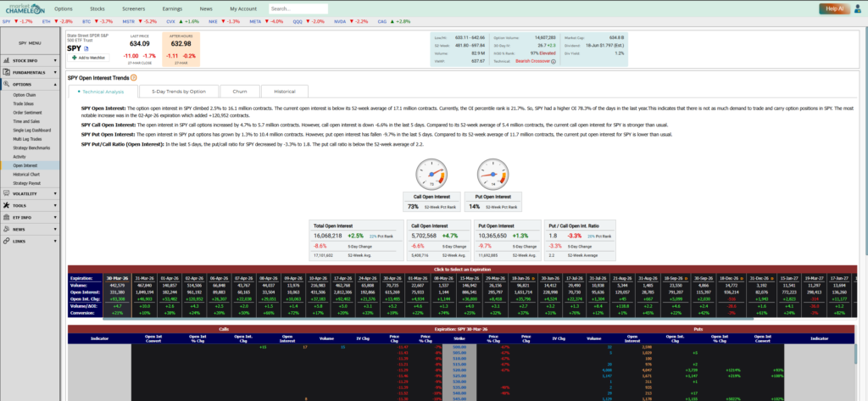The image size is (868, 401).
Task: Open Multi Leg Trades link
Action: pos(26,139)
